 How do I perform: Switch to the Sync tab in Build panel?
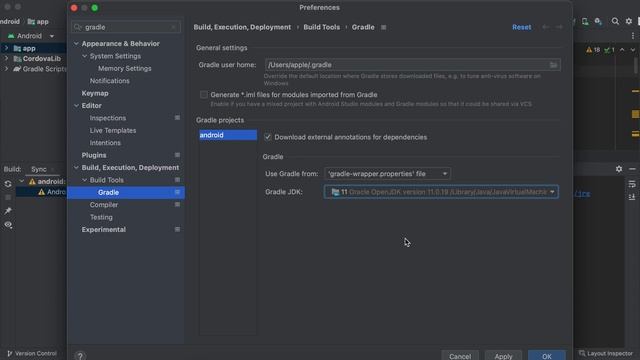pos(39,169)
